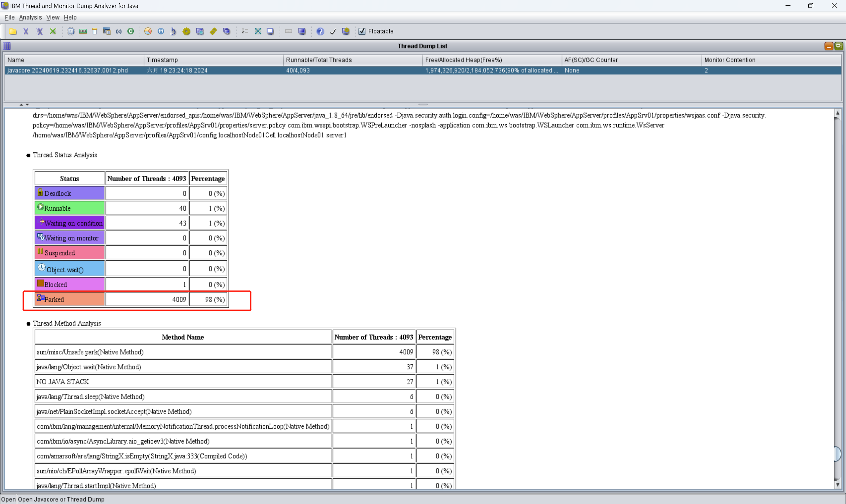Click the window-with-list toolbar icon

click(107, 31)
